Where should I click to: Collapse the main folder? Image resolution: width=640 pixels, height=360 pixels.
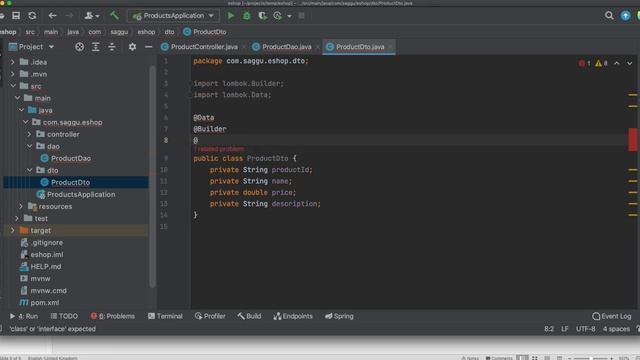[17, 98]
